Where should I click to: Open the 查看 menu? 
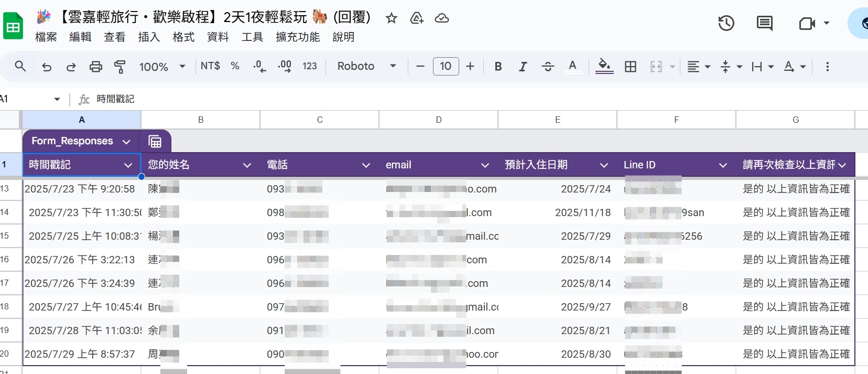click(x=114, y=37)
